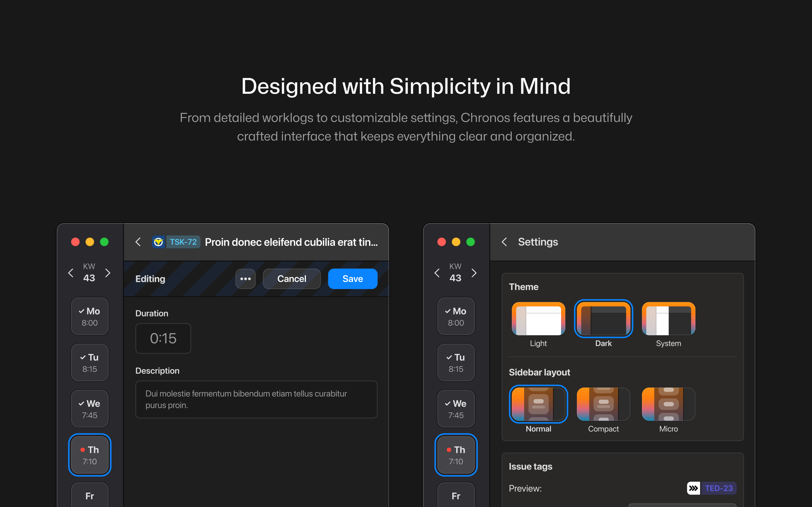Advance to the next week with the right arrow
This screenshot has width=812, height=507.
pos(108,273)
